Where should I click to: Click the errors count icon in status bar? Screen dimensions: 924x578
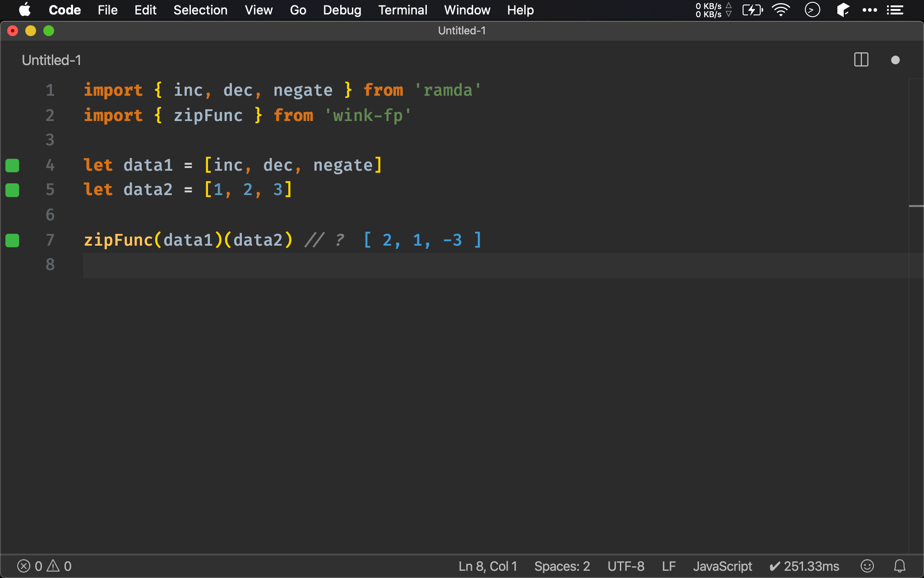tap(29, 566)
